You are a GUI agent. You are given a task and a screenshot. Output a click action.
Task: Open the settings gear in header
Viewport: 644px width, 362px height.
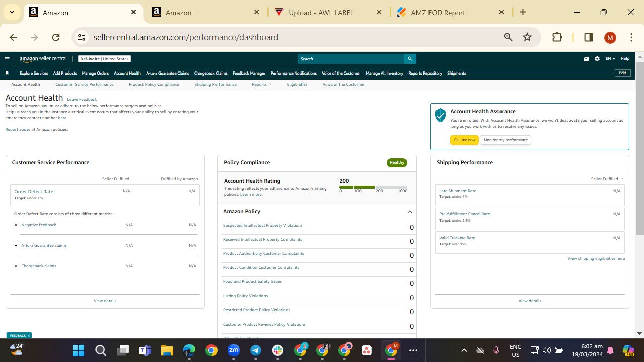[x=597, y=59]
